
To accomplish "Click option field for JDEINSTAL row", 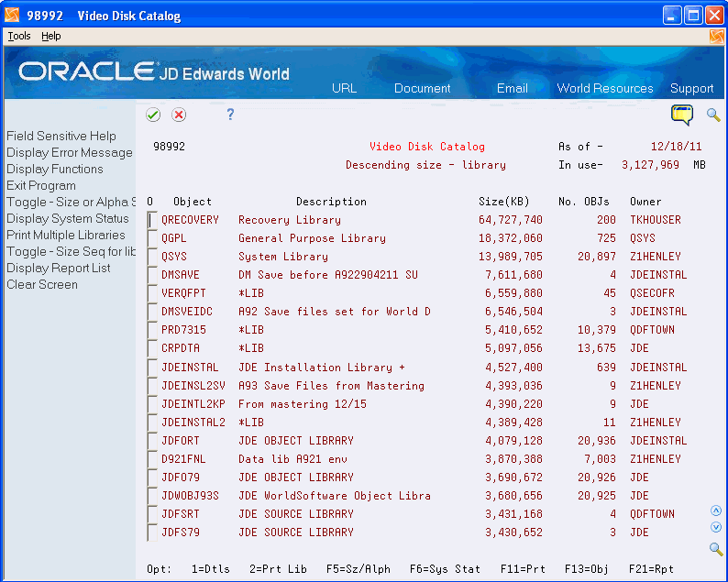I will pos(152,368).
